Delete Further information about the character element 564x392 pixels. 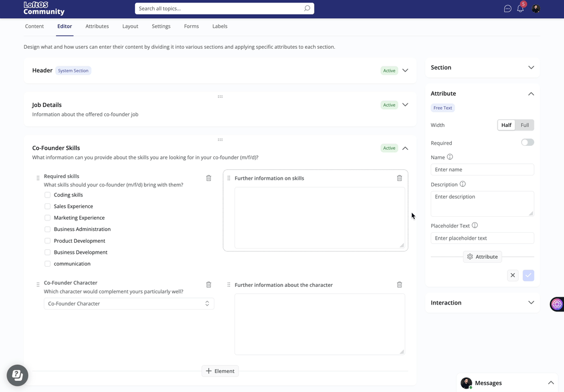coord(399,284)
